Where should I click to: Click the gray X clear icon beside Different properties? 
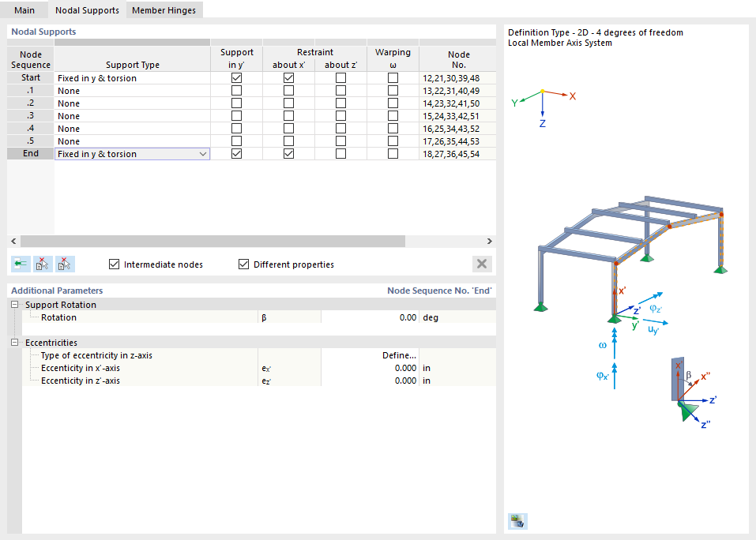481,264
